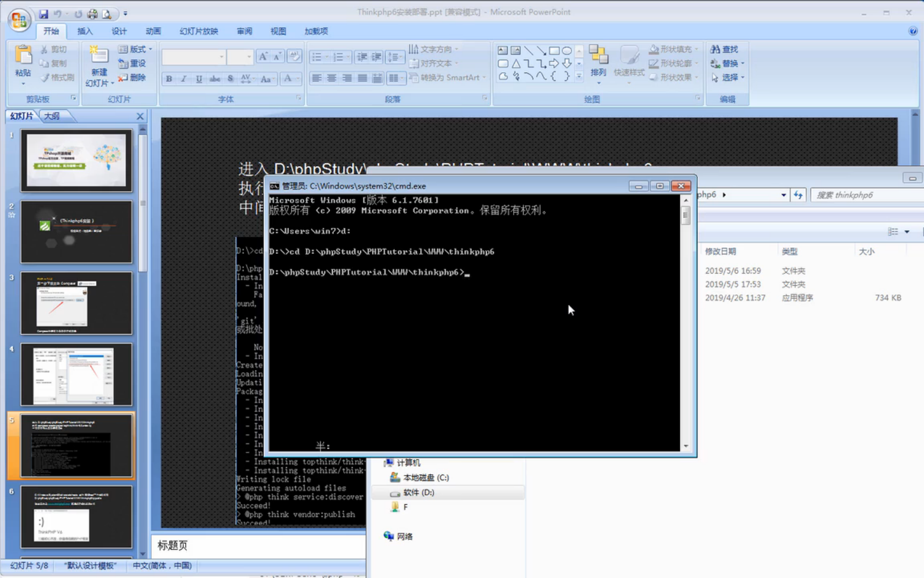Viewport: 924px width, 578px height.
Task: Select the right arrow shape
Action: (x=554, y=63)
